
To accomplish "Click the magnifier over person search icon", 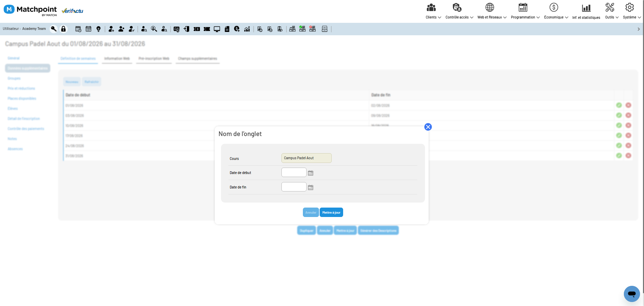I will click(x=154, y=29).
